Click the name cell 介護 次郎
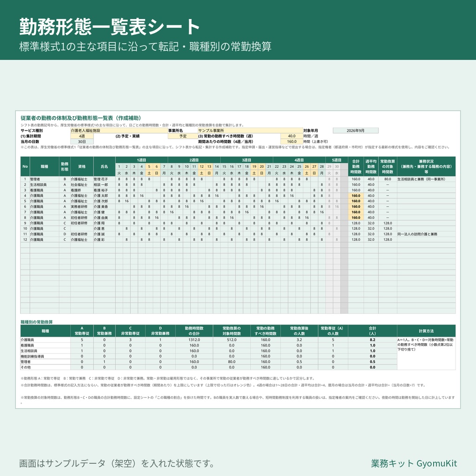 104,201
